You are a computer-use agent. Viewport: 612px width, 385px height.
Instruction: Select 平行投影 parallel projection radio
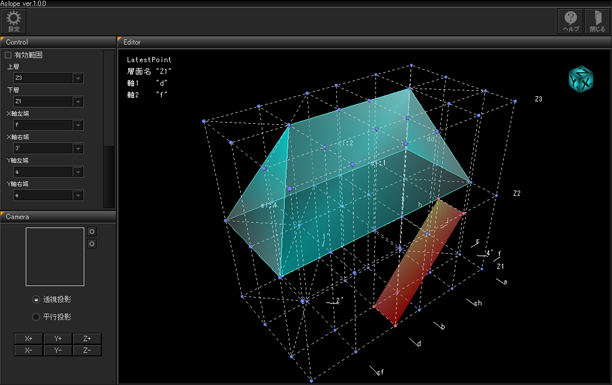(x=36, y=317)
